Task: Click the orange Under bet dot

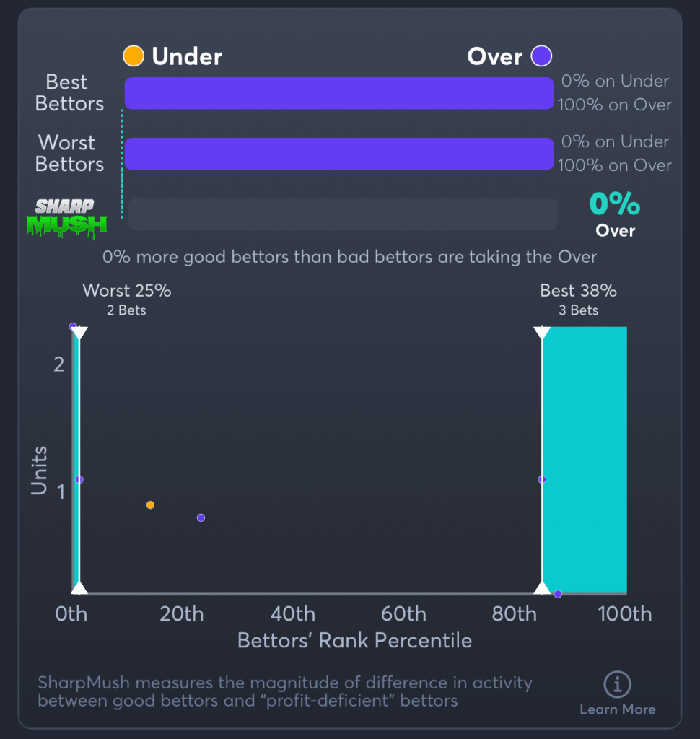Action: click(150, 504)
